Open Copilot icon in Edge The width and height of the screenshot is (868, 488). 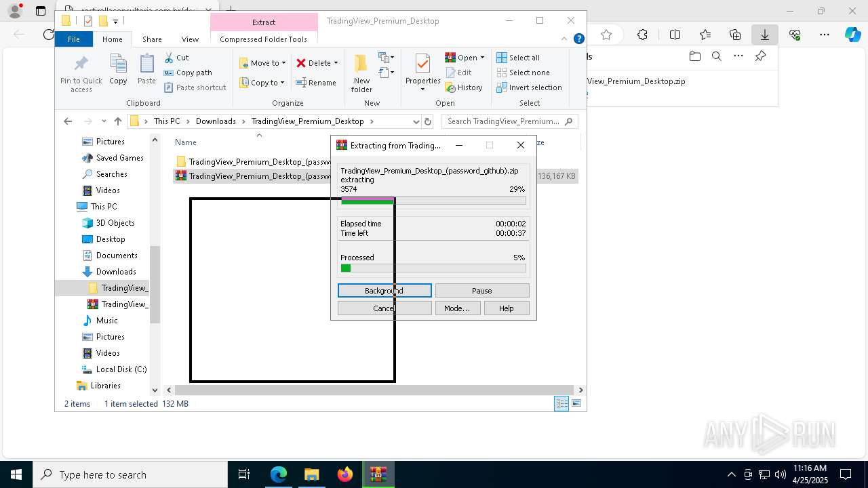pyautogui.click(x=852, y=35)
